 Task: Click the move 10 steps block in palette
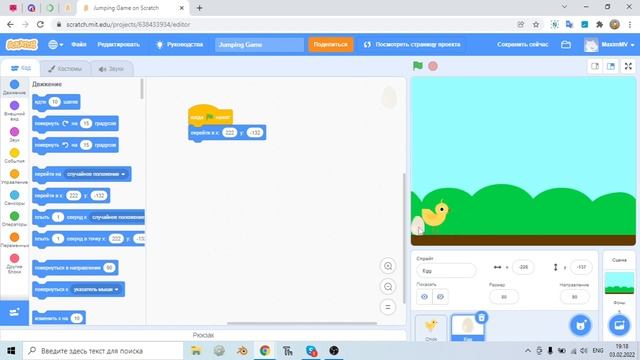(x=56, y=102)
